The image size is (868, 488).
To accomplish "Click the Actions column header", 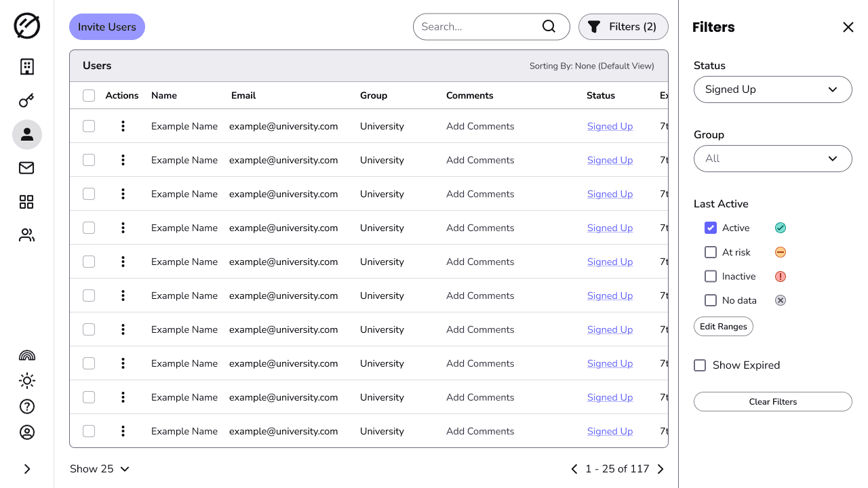I will 122,96.
